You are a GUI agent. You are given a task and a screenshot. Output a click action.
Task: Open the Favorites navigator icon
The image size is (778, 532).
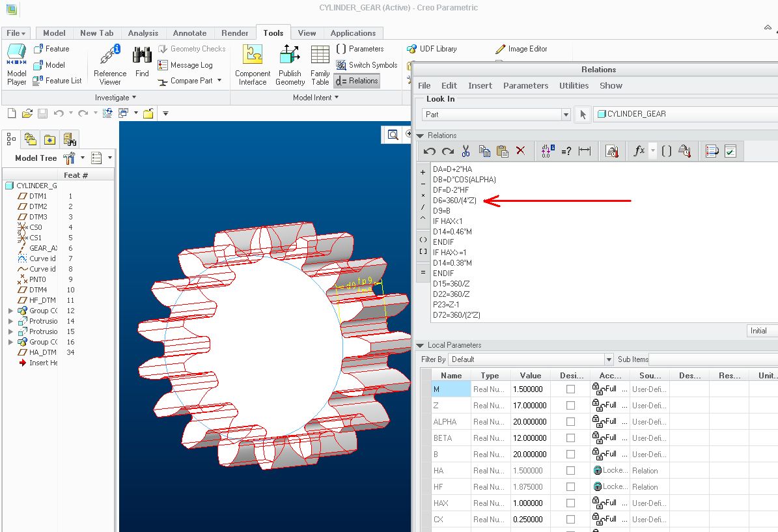click(49, 139)
